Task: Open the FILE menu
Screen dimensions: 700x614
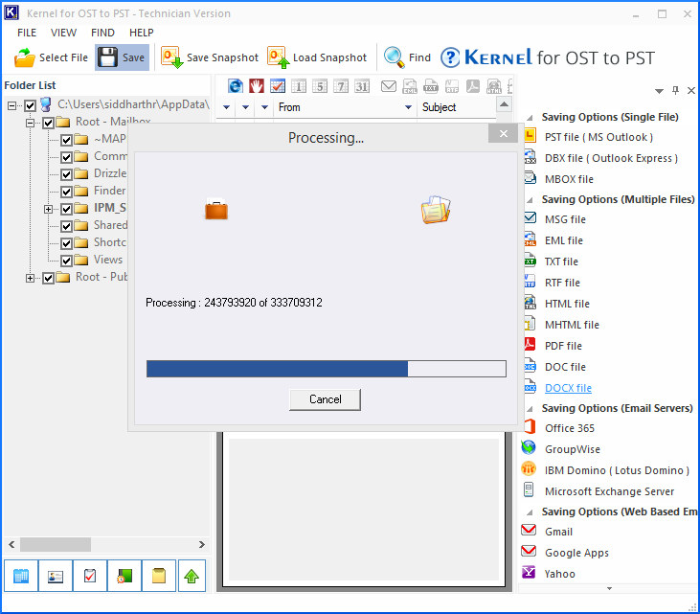Action: pyautogui.click(x=27, y=33)
